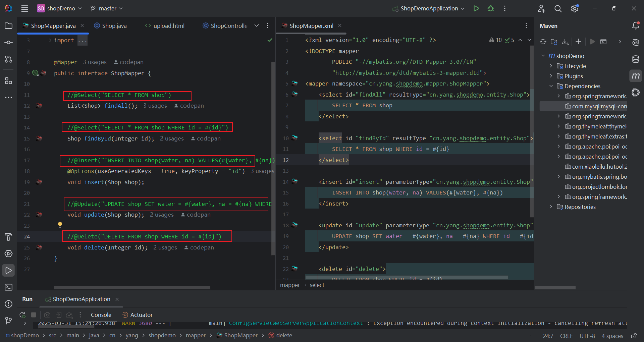Open Search Everywhere magnifier
Screen dimensions: 644x342
pos(558,8)
